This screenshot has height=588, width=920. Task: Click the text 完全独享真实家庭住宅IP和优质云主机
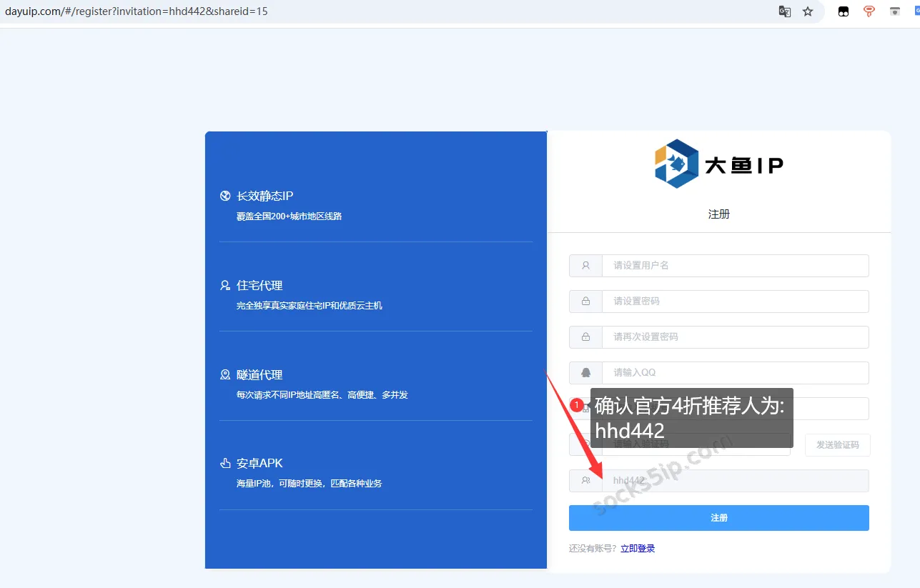pyautogui.click(x=310, y=305)
